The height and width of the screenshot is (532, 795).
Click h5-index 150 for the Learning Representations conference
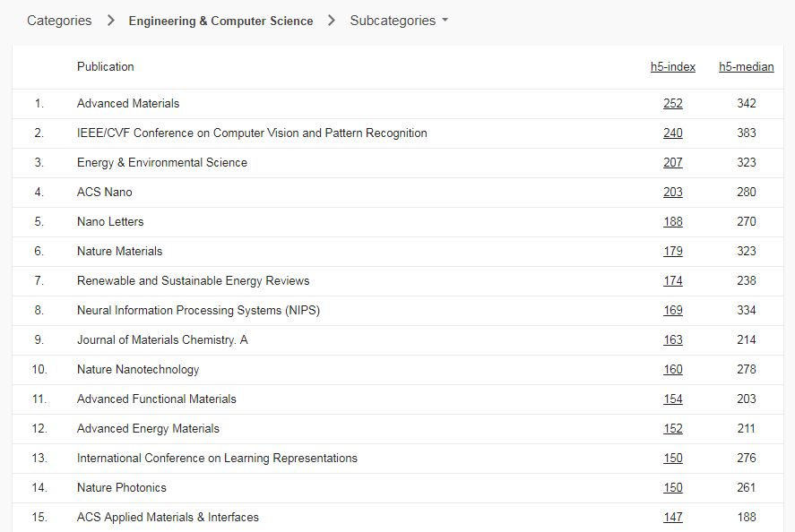click(x=673, y=459)
